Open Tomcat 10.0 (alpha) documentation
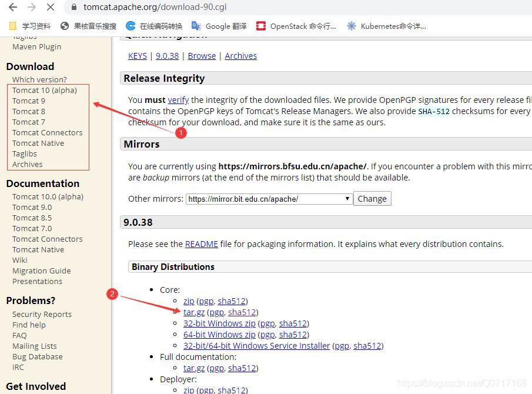The image size is (532, 394). pyautogui.click(x=48, y=197)
